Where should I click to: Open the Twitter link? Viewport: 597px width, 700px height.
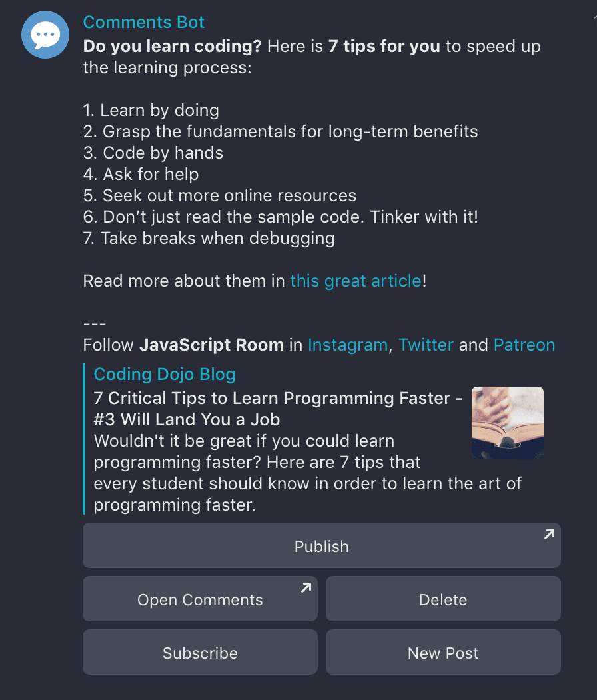click(426, 345)
